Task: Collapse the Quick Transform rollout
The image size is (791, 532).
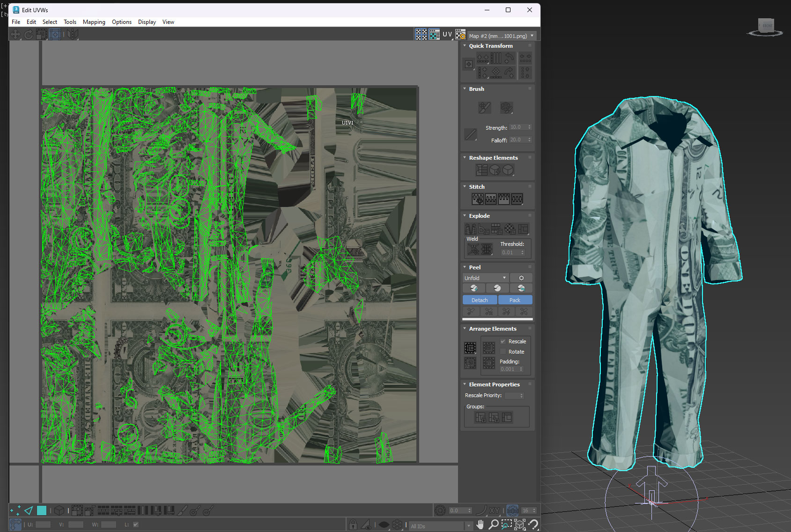Action: click(x=465, y=46)
